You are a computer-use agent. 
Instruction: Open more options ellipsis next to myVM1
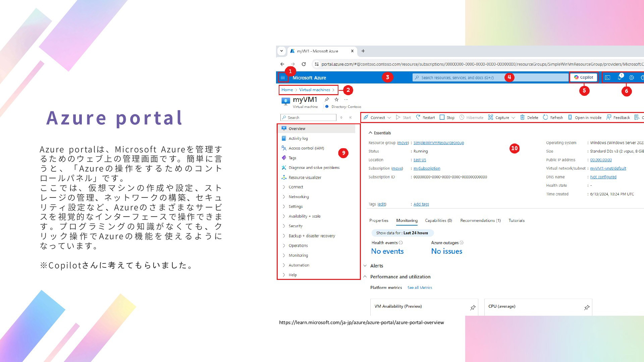[346, 100]
